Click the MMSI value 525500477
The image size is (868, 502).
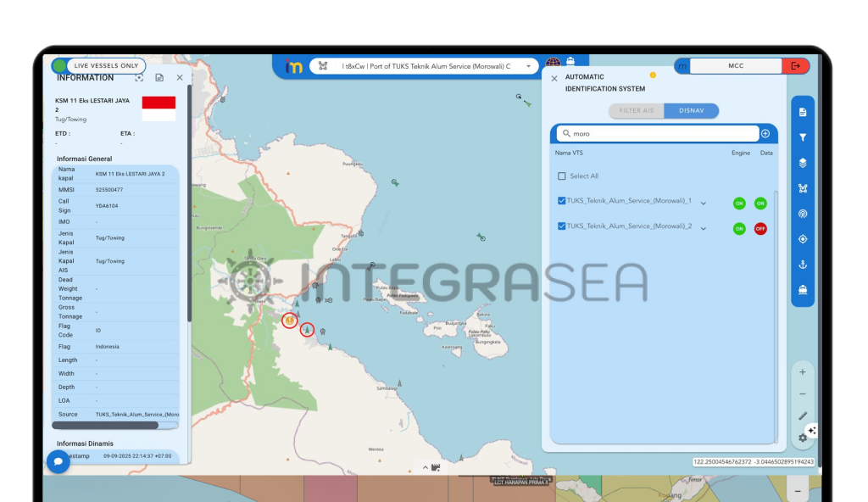point(109,189)
